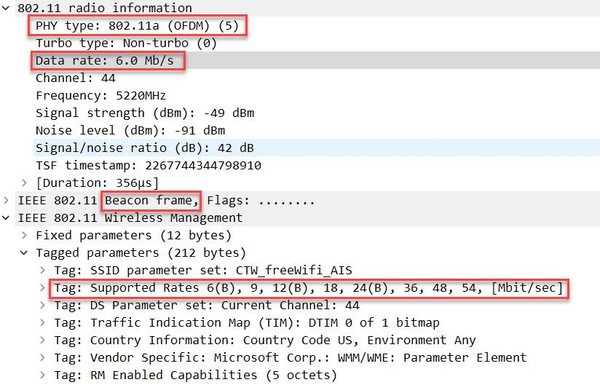The width and height of the screenshot is (600, 384).
Task: Expand Fixed parameters (12 bytes)
Action: click(x=24, y=235)
